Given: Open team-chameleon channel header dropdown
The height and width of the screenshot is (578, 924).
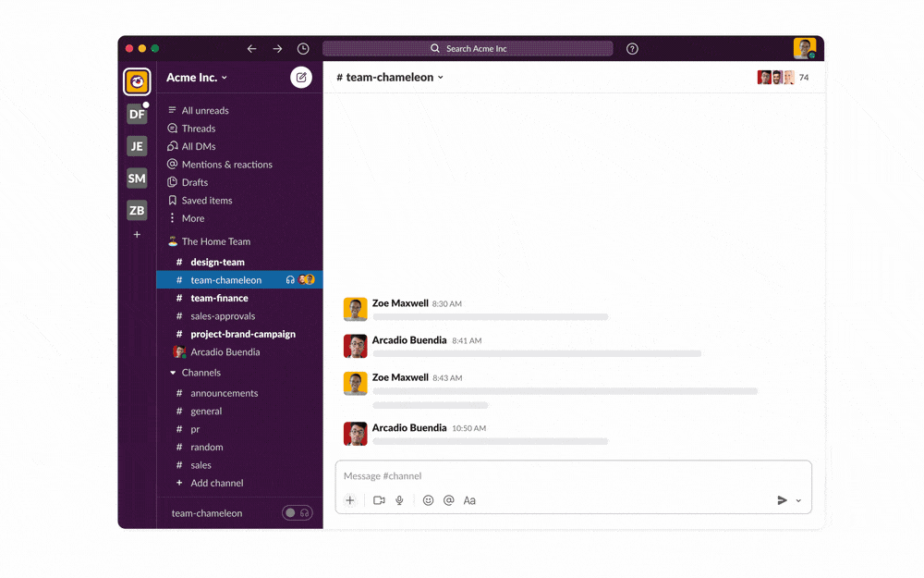Looking at the screenshot, I should coord(390,78).
